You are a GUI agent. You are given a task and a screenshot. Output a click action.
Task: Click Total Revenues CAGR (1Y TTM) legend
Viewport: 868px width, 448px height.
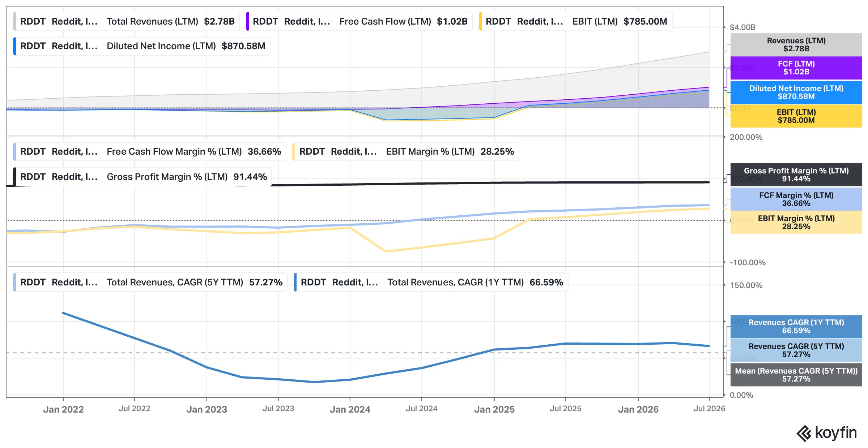pos(431,282)
